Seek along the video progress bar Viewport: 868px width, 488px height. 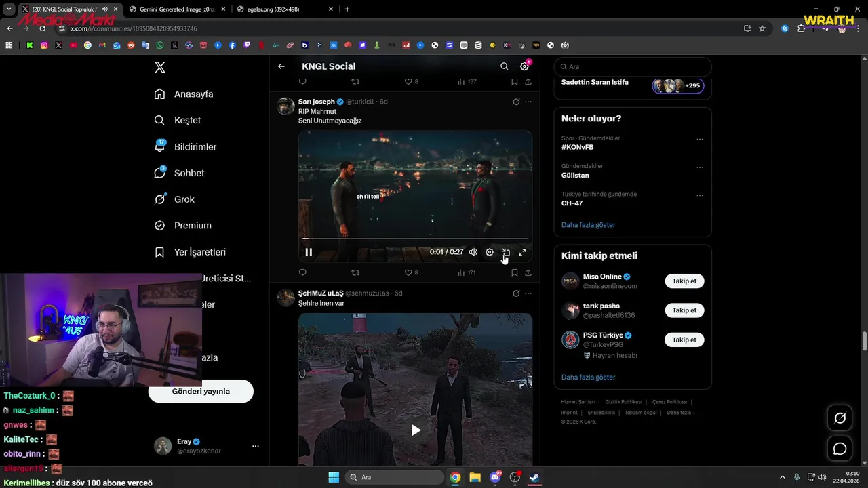pyautogui.click(x=415, y=239)
